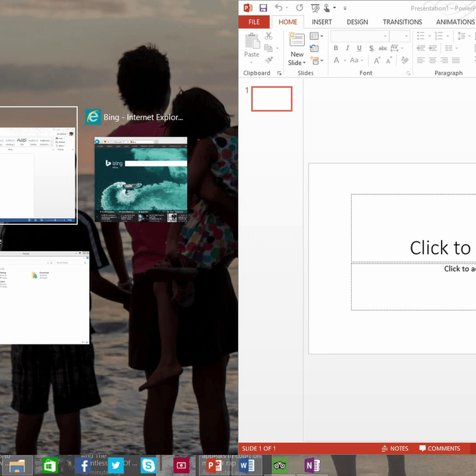Click the Line Spacing icon

(x=461, y=36)
